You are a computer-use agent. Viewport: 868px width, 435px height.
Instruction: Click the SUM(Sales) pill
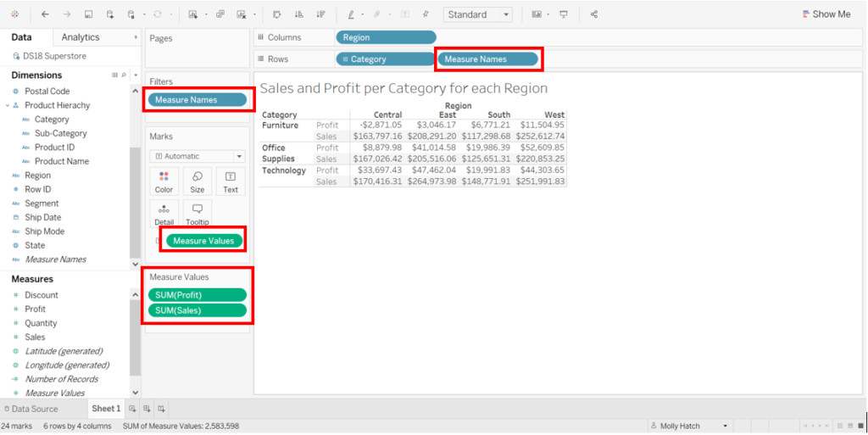click(x=197, y=310)
